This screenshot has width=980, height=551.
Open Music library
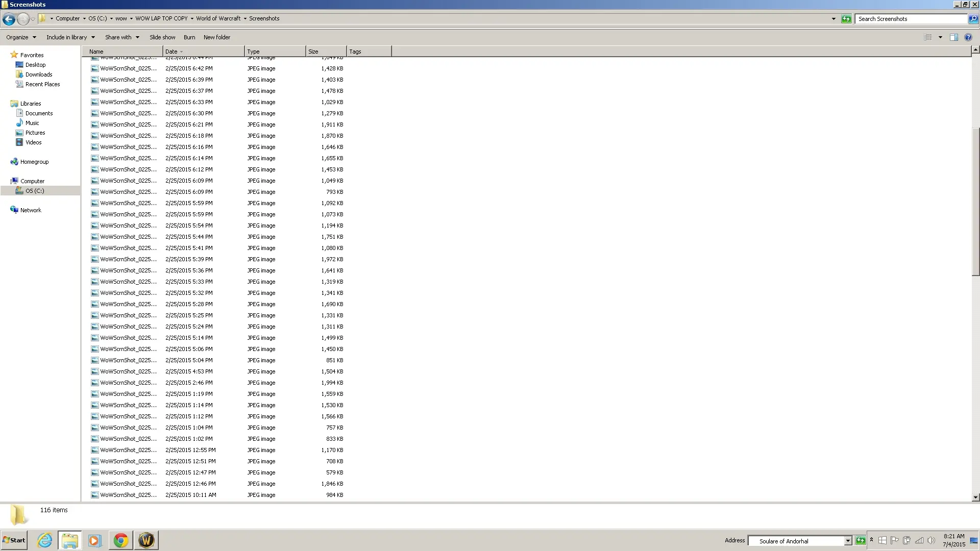pos(32,123)
